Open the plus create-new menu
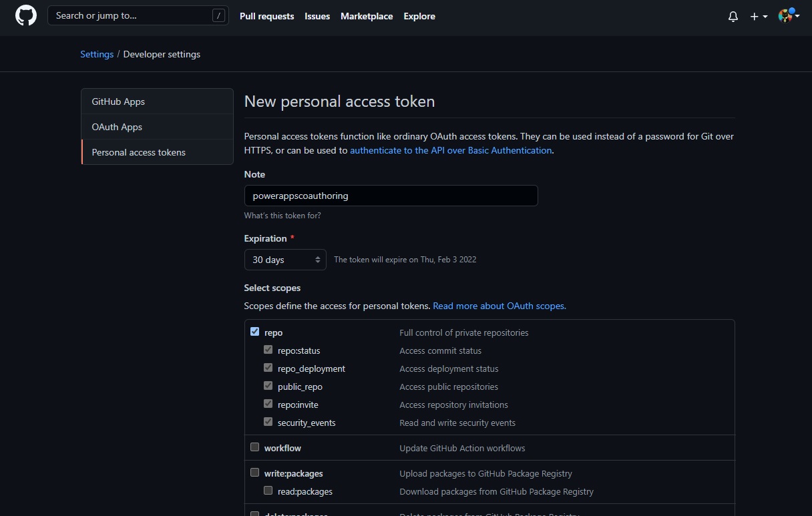The image size is (812, 516). click(758, 17)
